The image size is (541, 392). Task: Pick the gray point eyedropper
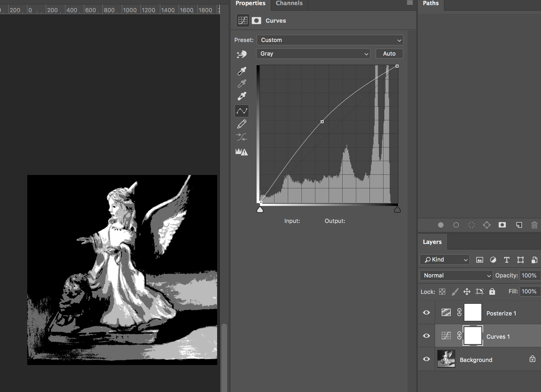[x=242, y=83]
